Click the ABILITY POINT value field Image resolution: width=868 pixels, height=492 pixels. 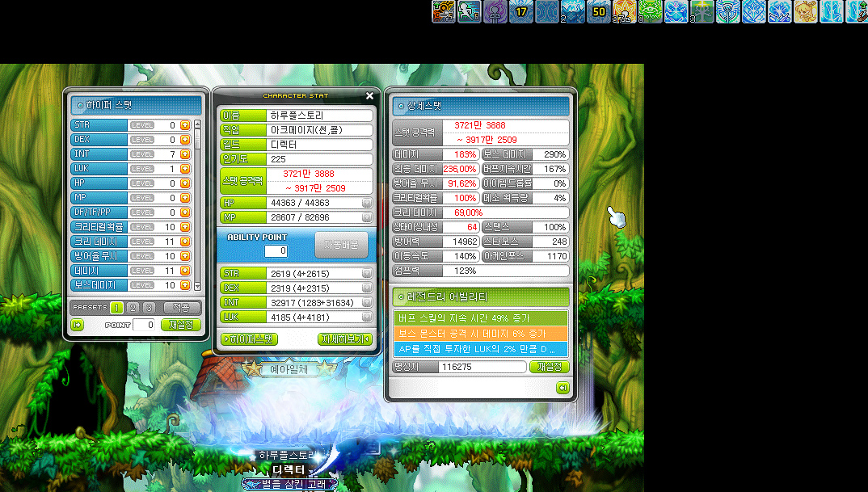click(x=276, y=250)
